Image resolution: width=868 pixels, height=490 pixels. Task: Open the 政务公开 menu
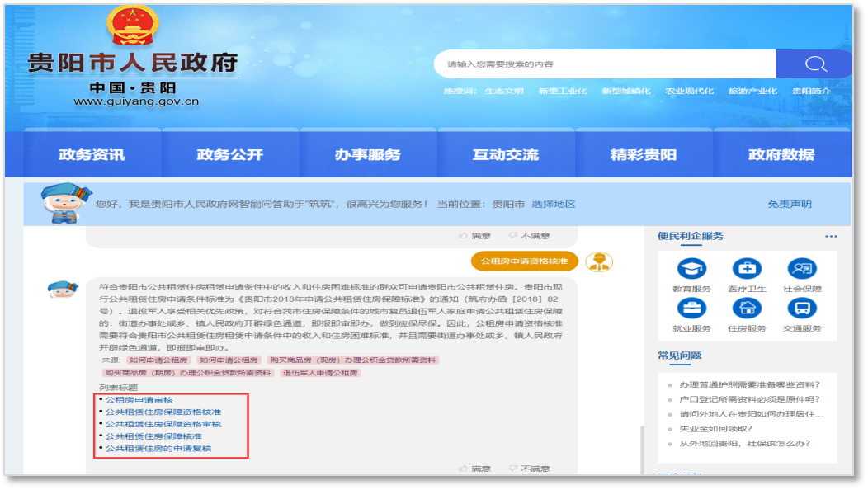pos(229,154)
